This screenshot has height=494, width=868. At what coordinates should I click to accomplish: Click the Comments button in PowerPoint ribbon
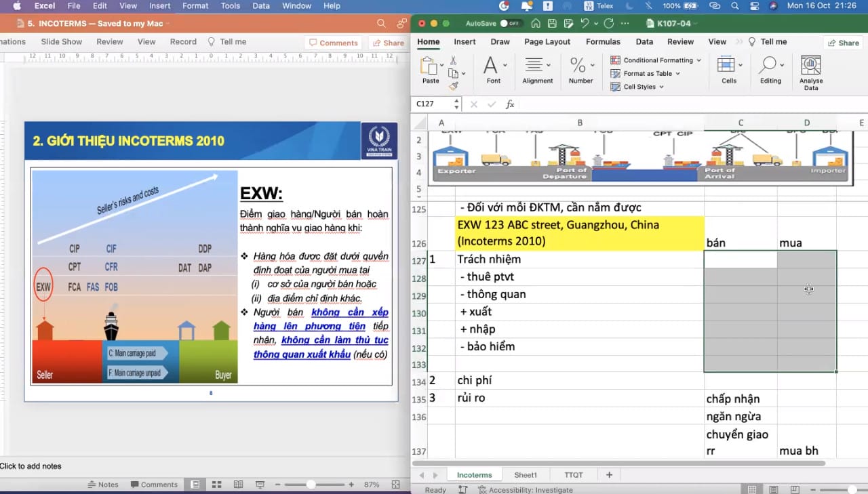click(x=333, y=43)
